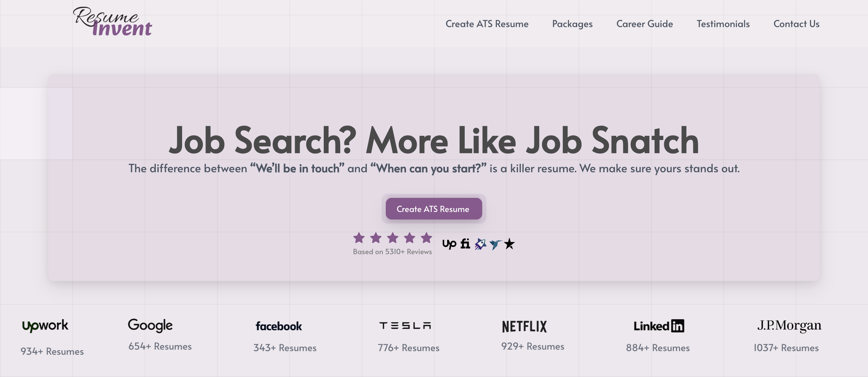Open the Packages nav item
The width and height of the screenshot is (868, 377).
click(x=572, y=24)
